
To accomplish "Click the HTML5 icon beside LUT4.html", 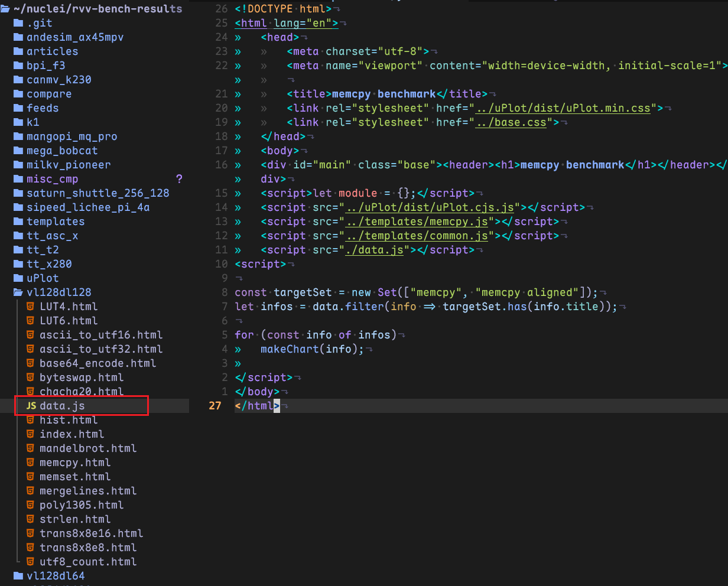I will pyautogui.click(x=30, y=307).
